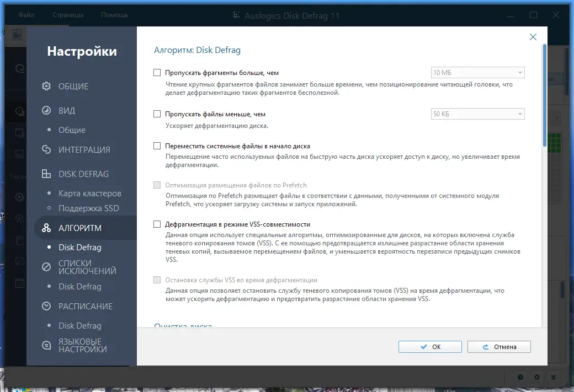Open 'Карта кластеров' settings page

(89, 194)
